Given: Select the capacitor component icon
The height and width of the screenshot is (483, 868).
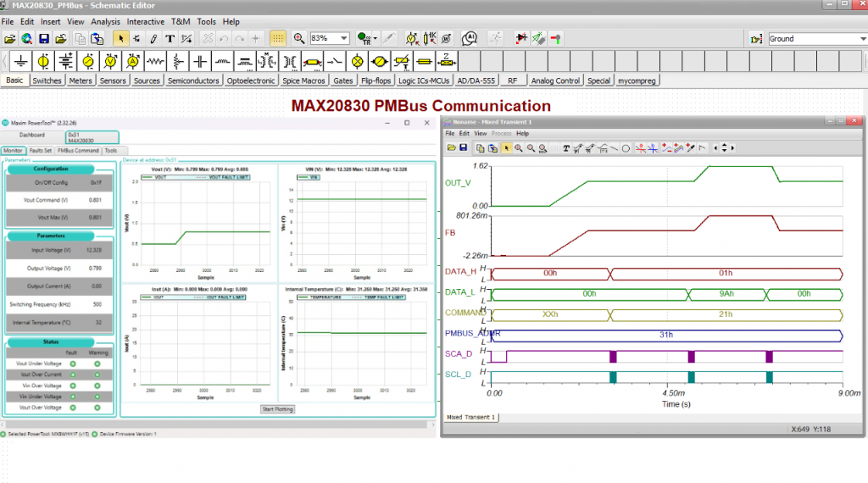Looking at the screenshot, I should 199,62.
